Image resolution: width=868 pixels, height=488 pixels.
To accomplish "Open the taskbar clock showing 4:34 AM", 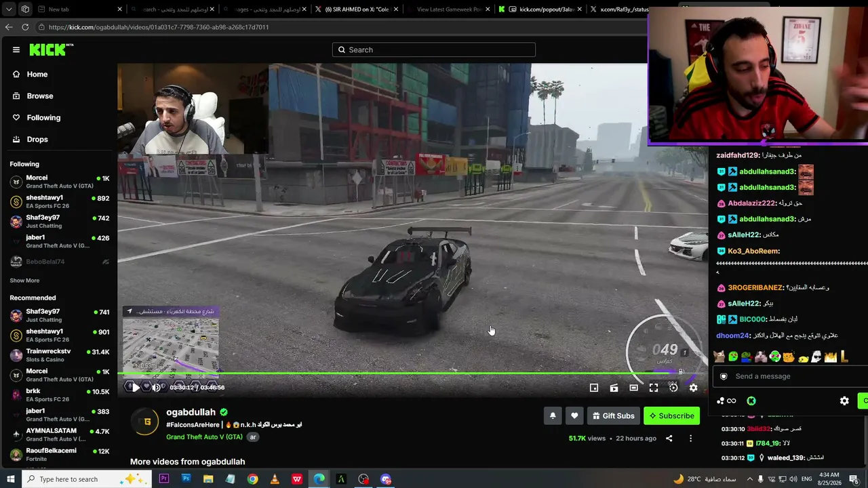I will tap(829, 479).
